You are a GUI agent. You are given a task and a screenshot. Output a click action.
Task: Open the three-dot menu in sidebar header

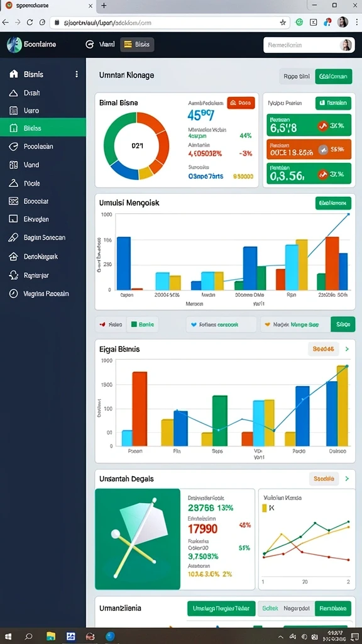click(76, 74)
